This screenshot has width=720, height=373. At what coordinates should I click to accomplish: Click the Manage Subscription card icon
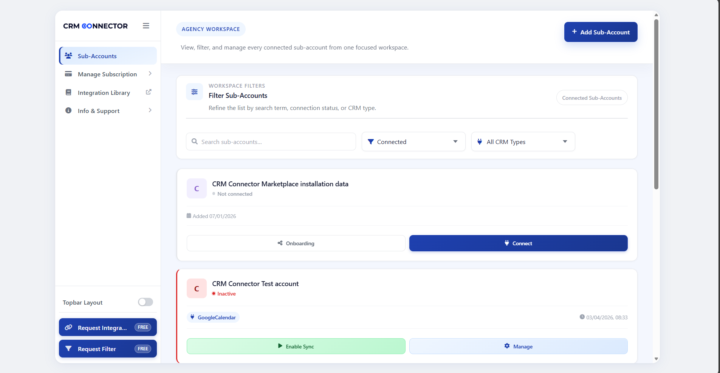[x=68, y=74]
